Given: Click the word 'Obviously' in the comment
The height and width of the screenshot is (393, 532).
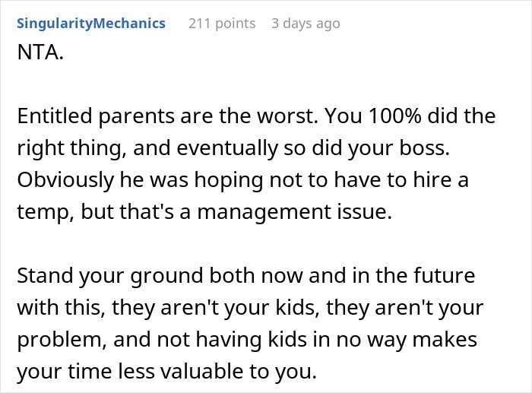Looking at the screenshot, I should point(65,180).
